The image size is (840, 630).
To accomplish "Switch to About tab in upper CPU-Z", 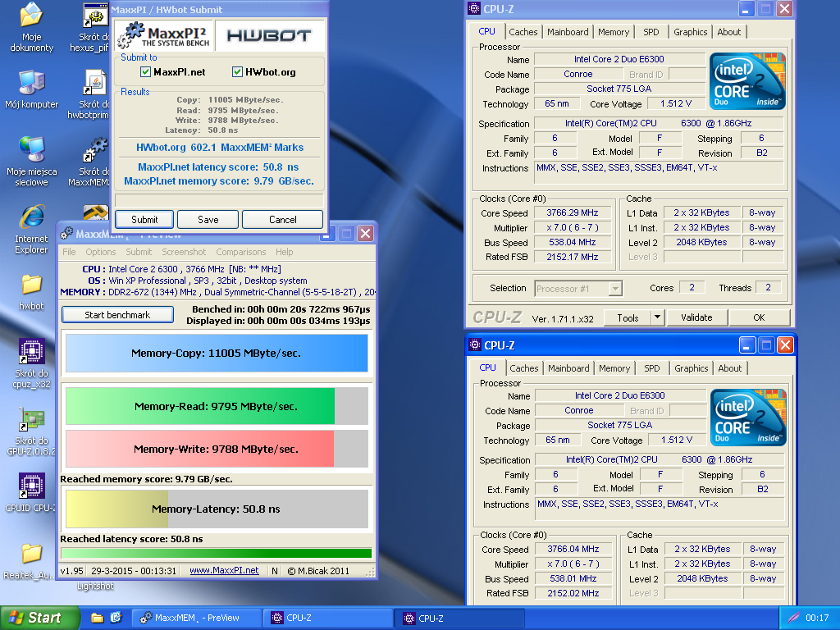I will 729,32.
